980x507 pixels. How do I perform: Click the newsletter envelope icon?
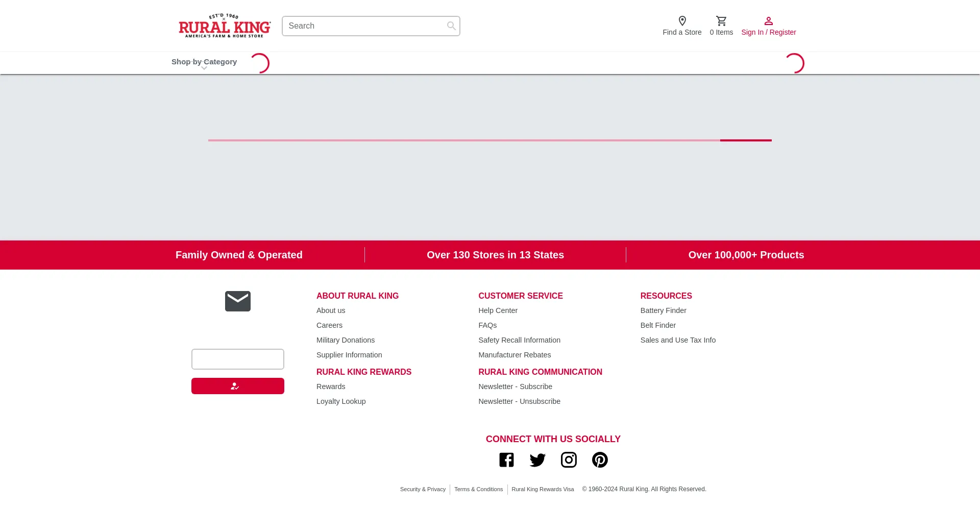click(x=238, y=301)
